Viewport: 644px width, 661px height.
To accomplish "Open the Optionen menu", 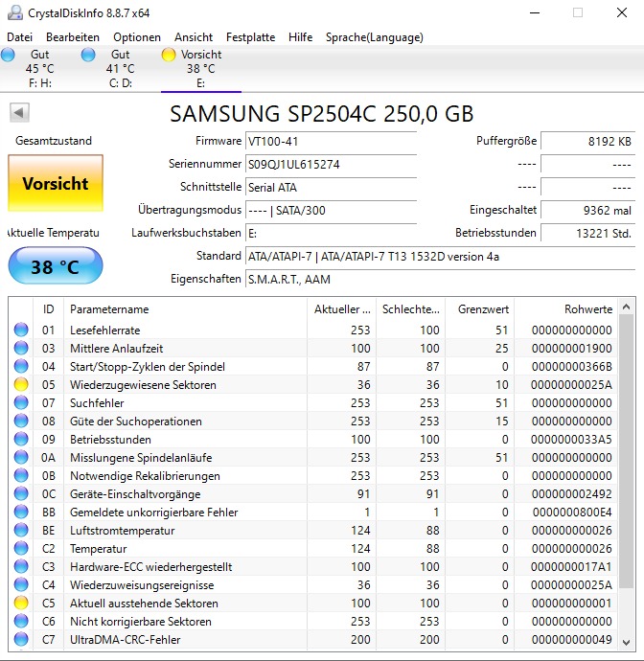I will point(137,37).
